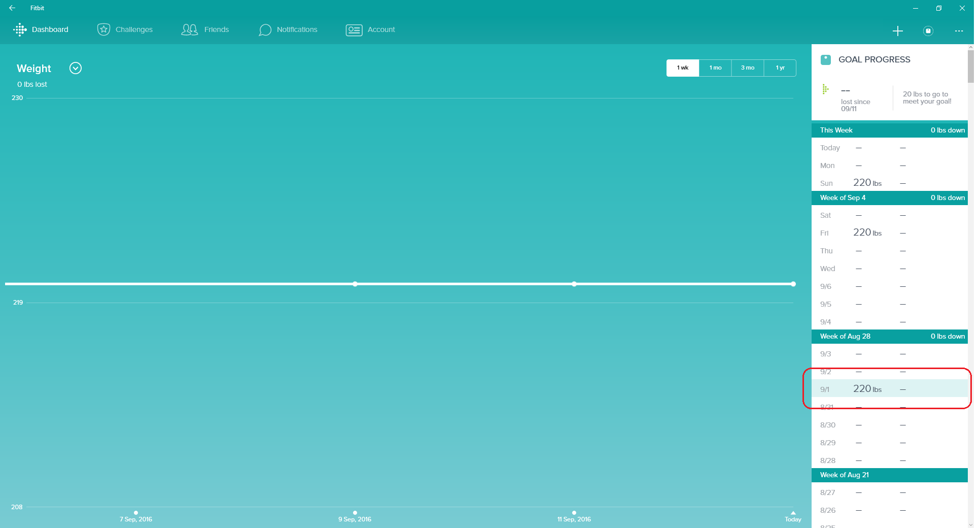Select the Wed weight log row

(x=889, y=269)
